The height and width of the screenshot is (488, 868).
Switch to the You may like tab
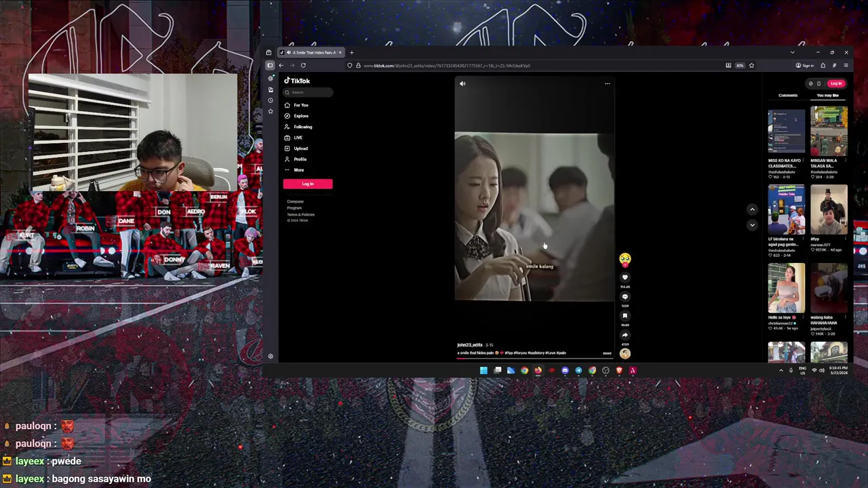coord(827,96)
